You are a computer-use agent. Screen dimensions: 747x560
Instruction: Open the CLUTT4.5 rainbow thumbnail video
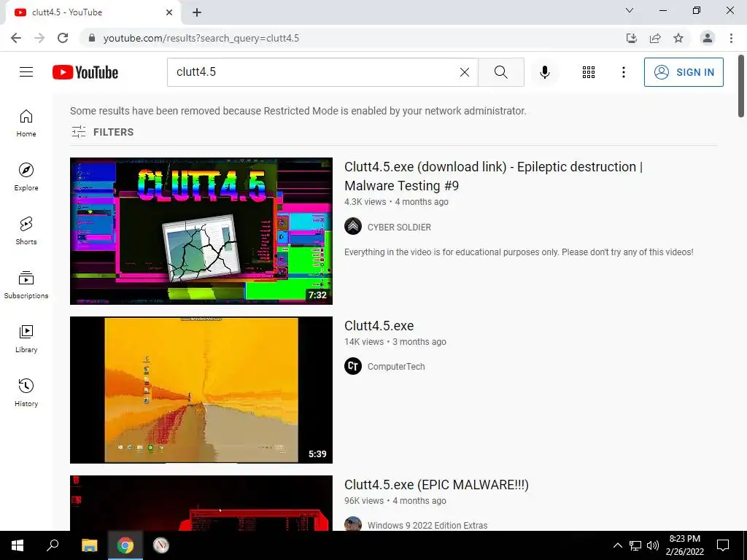pyautogui.click(x=201, y=231)
